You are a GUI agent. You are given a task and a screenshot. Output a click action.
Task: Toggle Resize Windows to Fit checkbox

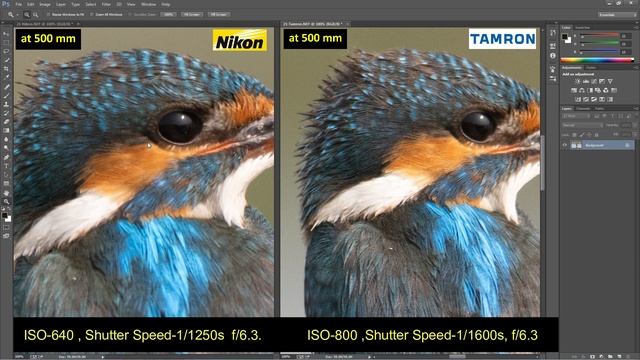pyautogui.click(x=48, y=14)
